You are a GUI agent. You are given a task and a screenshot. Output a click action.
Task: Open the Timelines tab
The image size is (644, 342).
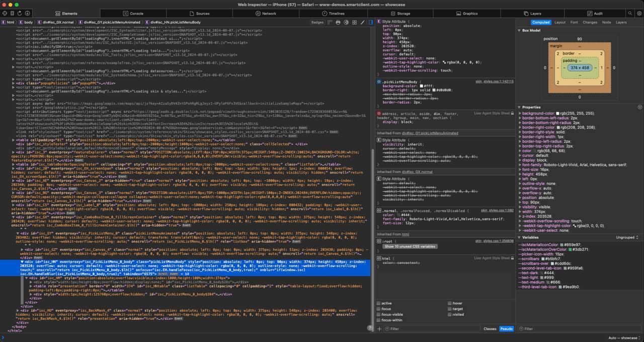click(333, 14)
